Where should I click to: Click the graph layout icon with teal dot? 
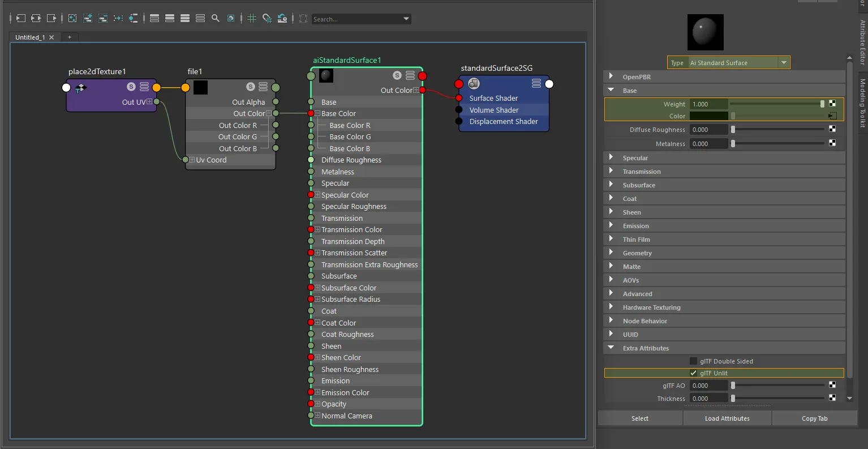(x=134, y=19)
